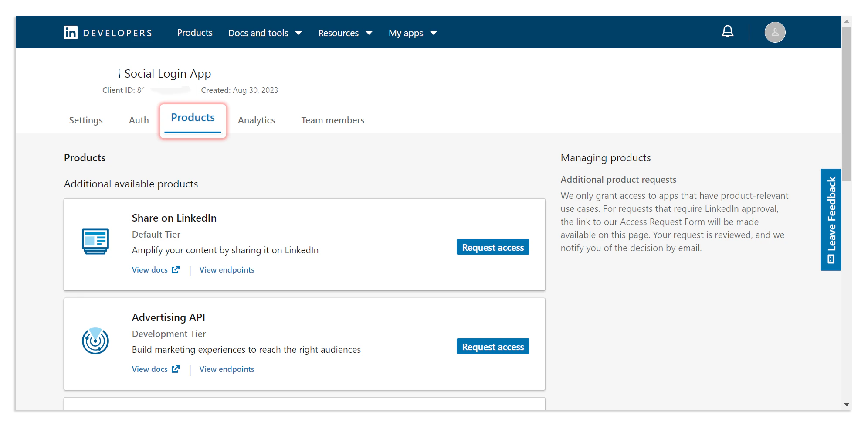The height and width of the screenshot is (426, 868).
Task: Click the external link icon beside Advertising API View docs
Action: point(176,369)
